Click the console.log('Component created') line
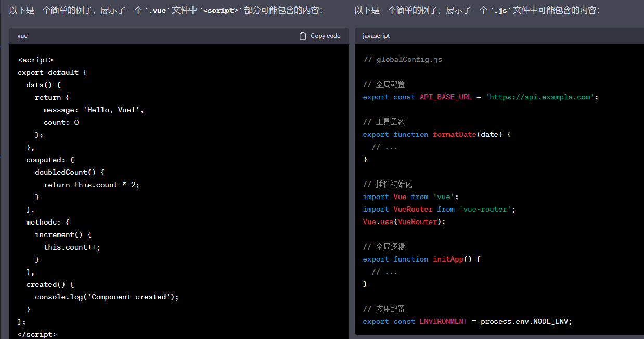The image size is (644, 339). 107,297
